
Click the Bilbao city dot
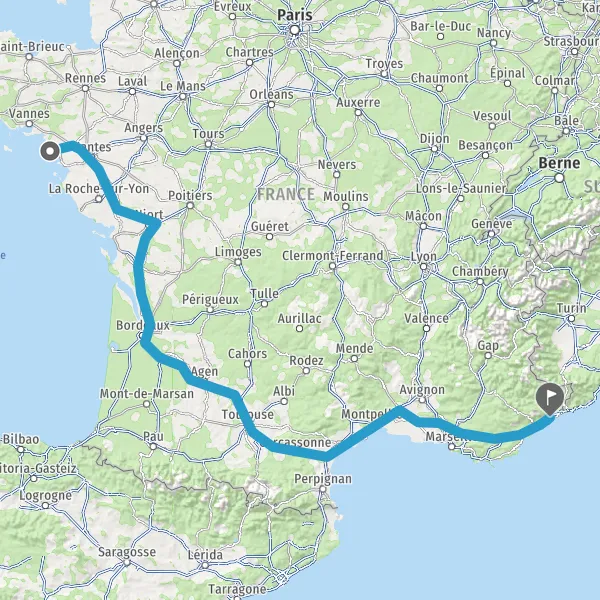(x=21, y=450)
